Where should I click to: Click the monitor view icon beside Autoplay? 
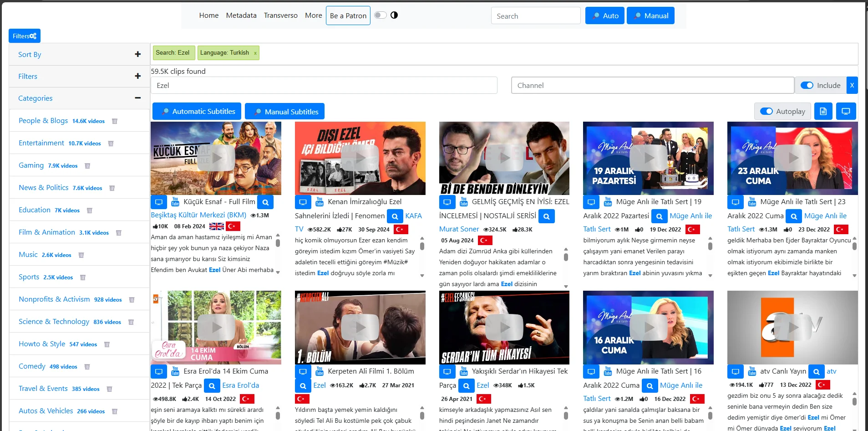click(846, 111)
